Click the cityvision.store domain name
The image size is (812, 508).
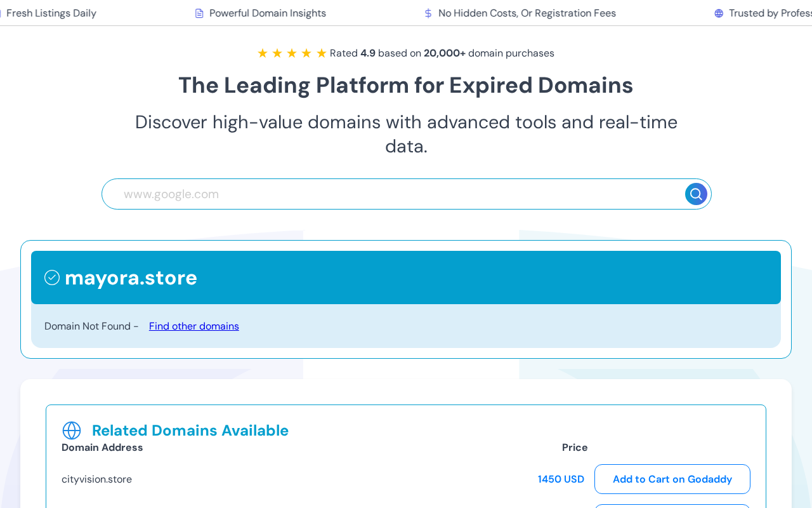click(96, 479)
